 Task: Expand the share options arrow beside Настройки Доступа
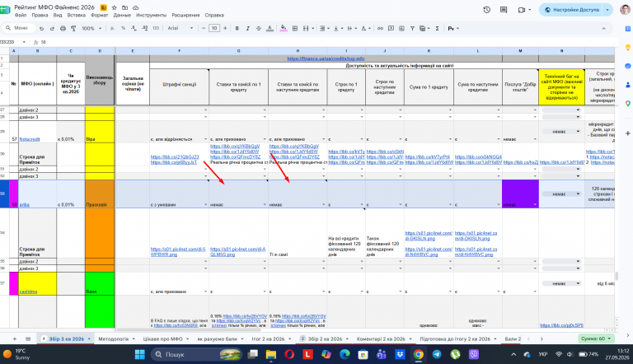point(607,10)
